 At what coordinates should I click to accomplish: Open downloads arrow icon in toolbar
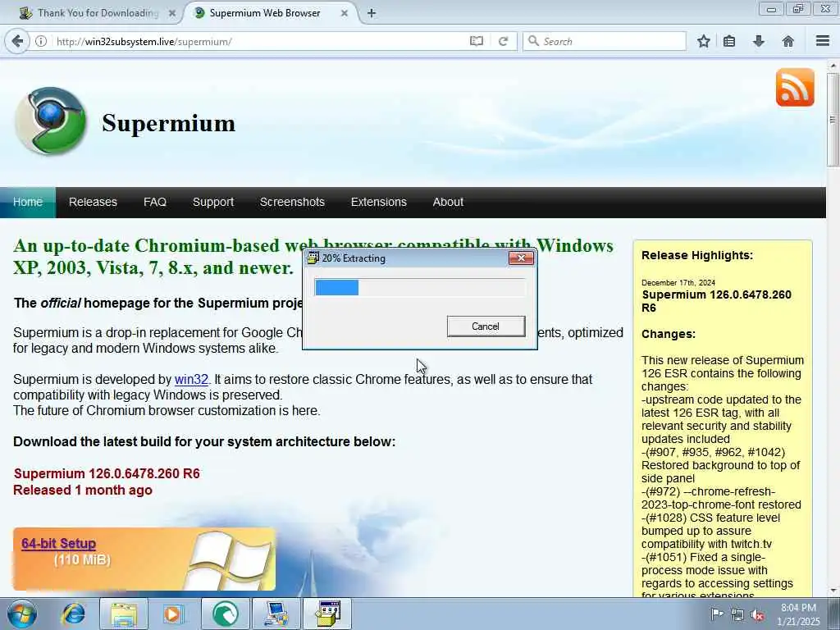(759, 41)
